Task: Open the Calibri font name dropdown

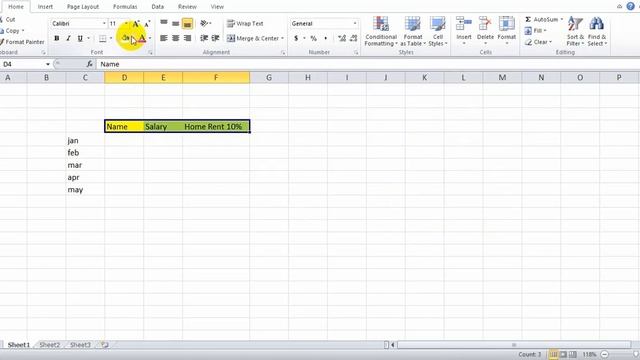Action: pos(104,24)
